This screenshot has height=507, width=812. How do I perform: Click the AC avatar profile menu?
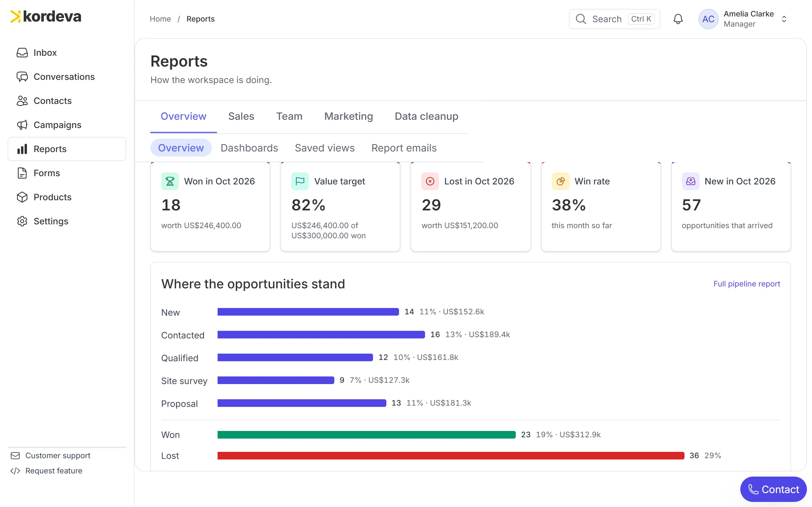pos(708,19)
